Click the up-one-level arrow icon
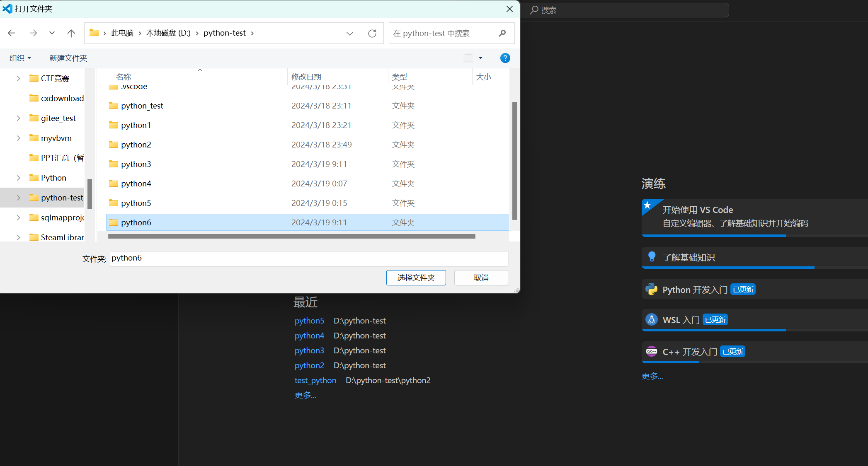 coord(71,33)
